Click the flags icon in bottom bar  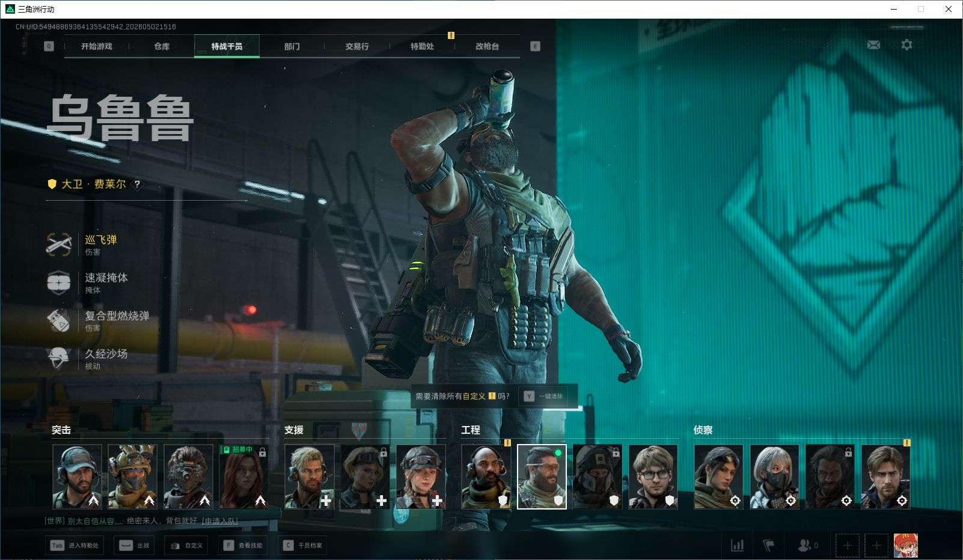coord(769,546)
